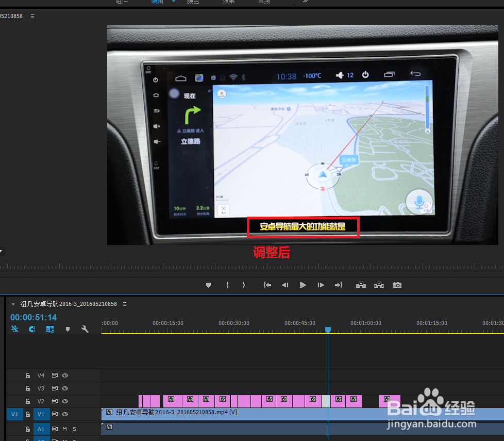Toggle Linked Selection in the timeline

point(50,329)
